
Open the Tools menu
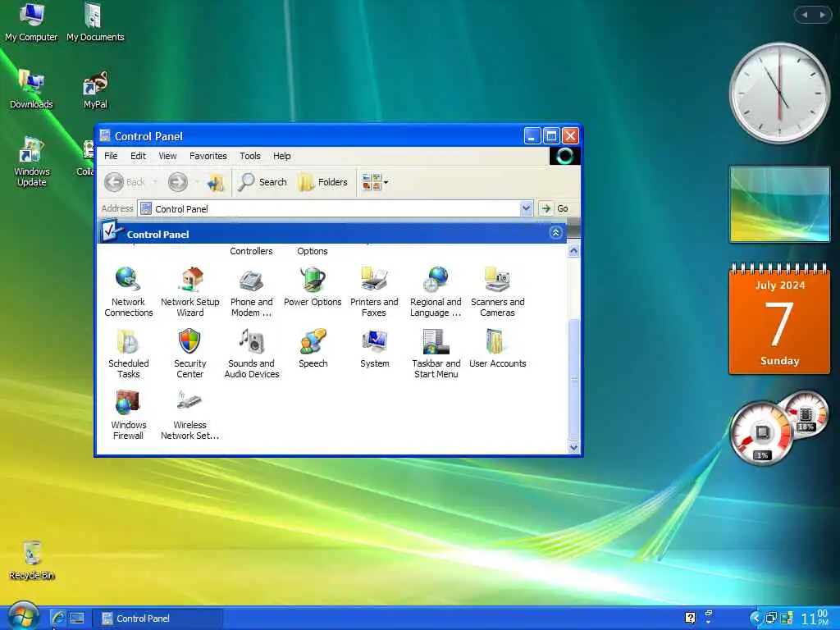(x=249, y=156)
